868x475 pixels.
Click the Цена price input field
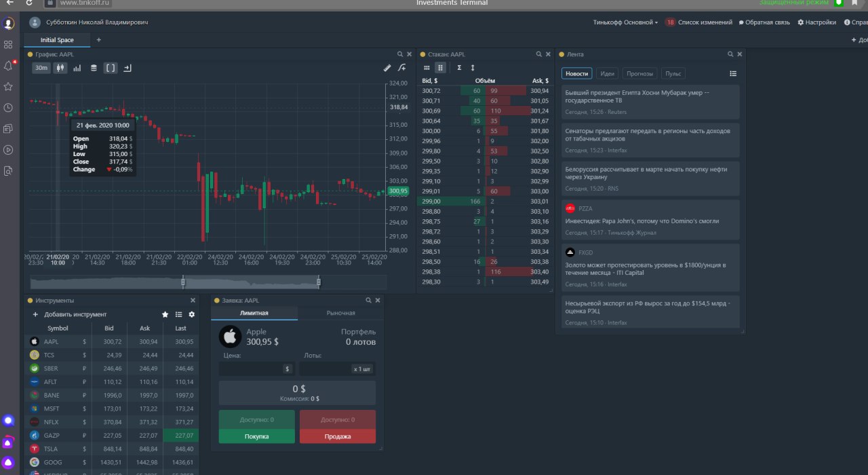click(256, 369)
